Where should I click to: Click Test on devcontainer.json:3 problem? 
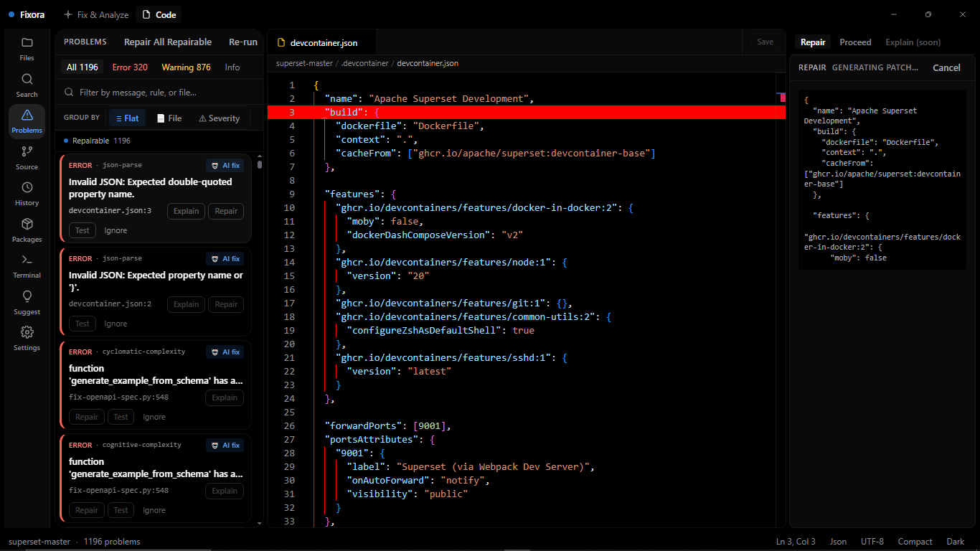[x=83, y=230]
